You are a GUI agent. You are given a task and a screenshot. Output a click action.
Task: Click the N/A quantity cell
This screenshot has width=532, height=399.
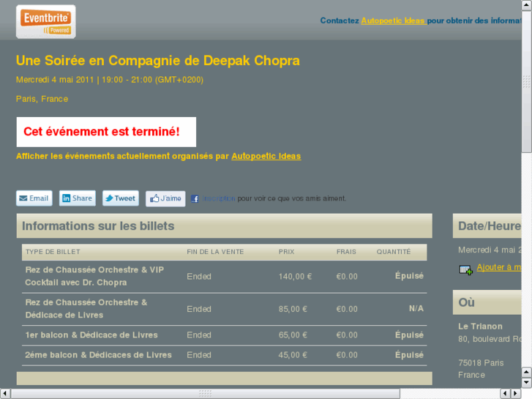pyautogui.click(x=416, y=308)
